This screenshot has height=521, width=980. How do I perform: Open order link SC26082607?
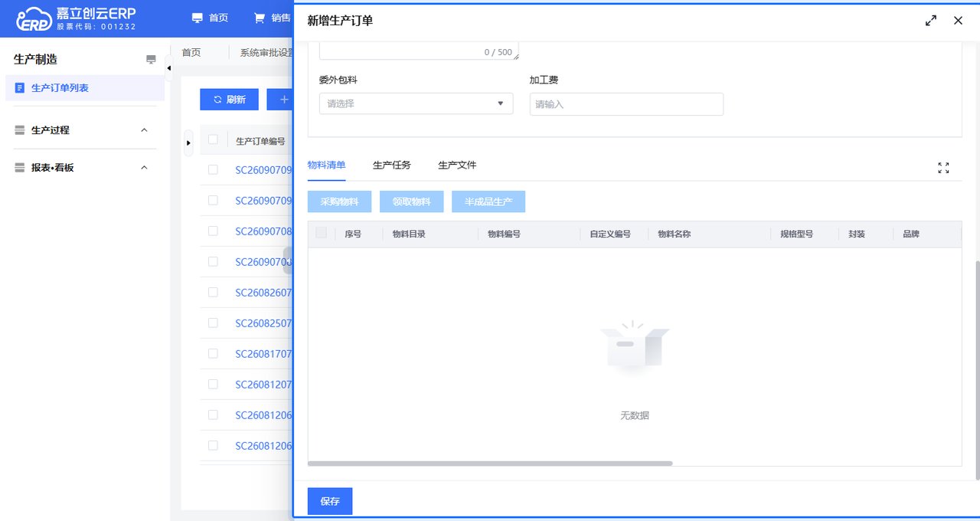coord(263,292)
